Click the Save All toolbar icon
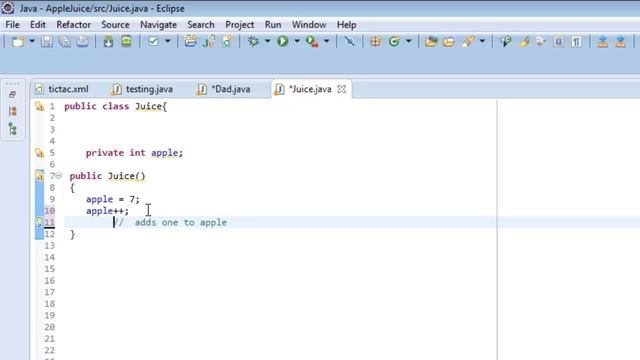Screen dimensions: 640x360 65,42
